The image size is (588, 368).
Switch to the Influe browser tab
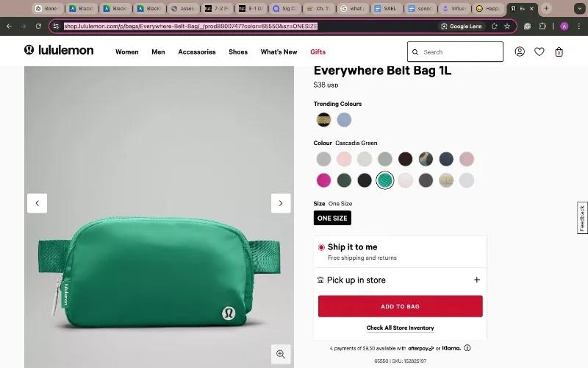pos(454,8)
